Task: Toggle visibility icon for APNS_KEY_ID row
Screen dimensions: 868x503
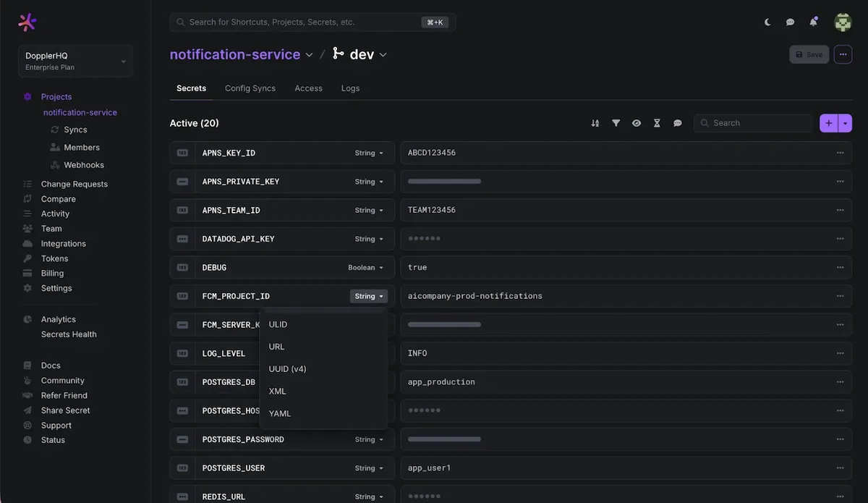Action: click(182, 153)
